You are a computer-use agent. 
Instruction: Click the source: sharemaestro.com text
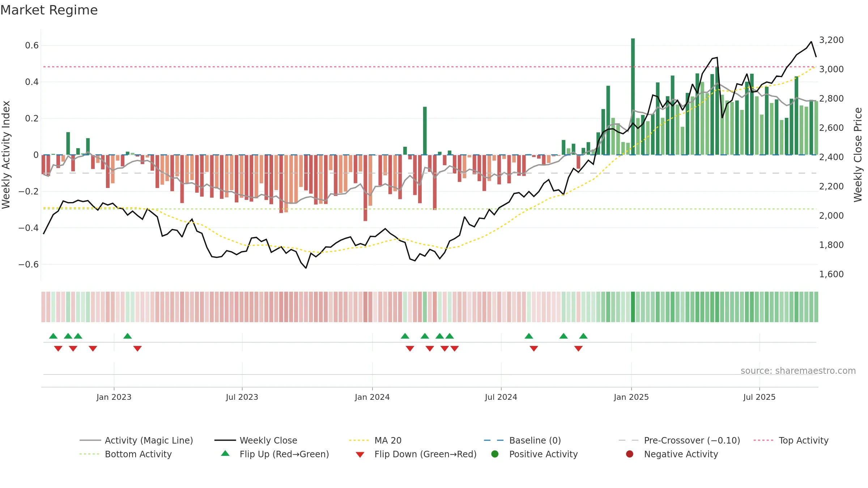798,371
